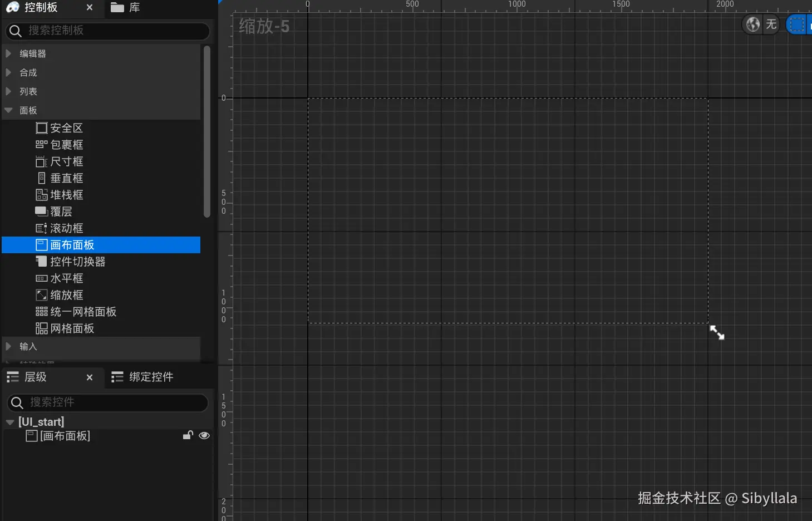Select 垂直框 label in palette

tap(67, 178)
